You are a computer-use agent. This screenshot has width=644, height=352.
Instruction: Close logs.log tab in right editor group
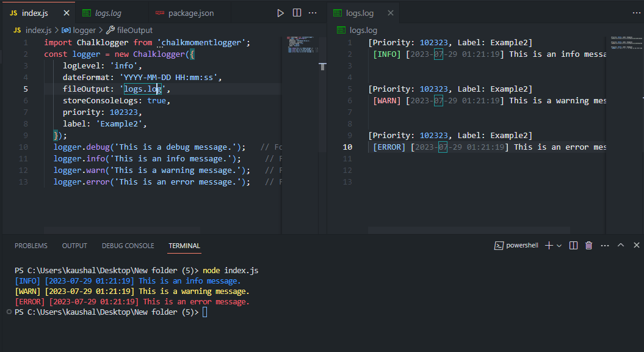(x=391, y=13)
